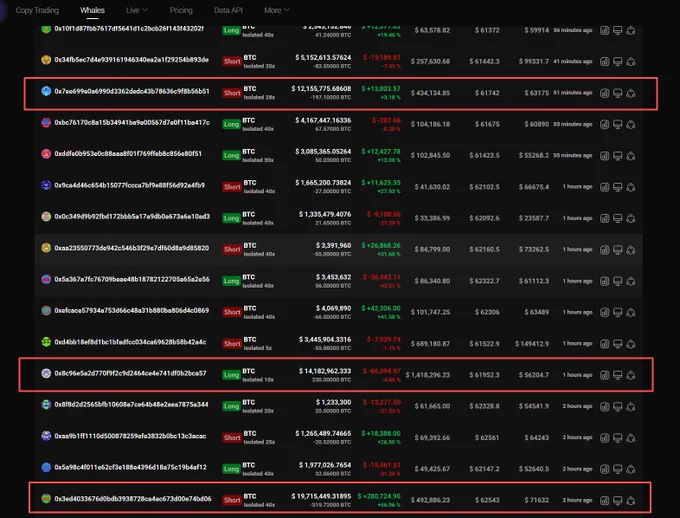Click avatar icon beside address 0xd4bb18ef
The image size is (680, 518).
[x=46, y=342]
